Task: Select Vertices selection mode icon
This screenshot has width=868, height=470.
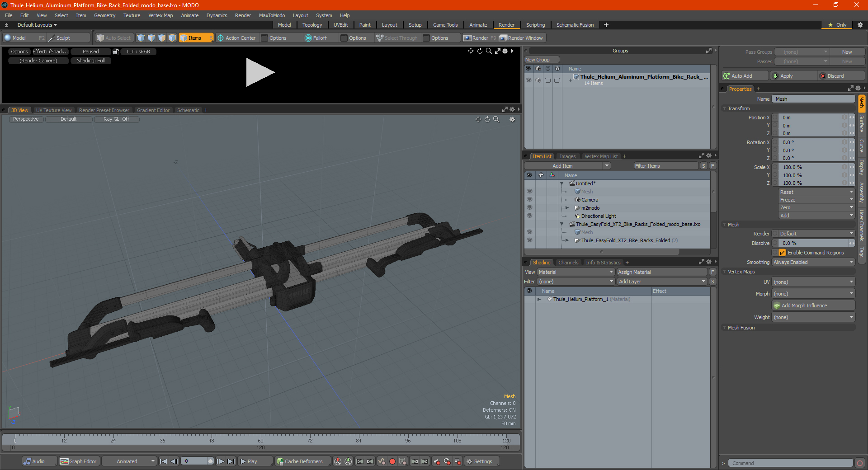Action: 141,38
